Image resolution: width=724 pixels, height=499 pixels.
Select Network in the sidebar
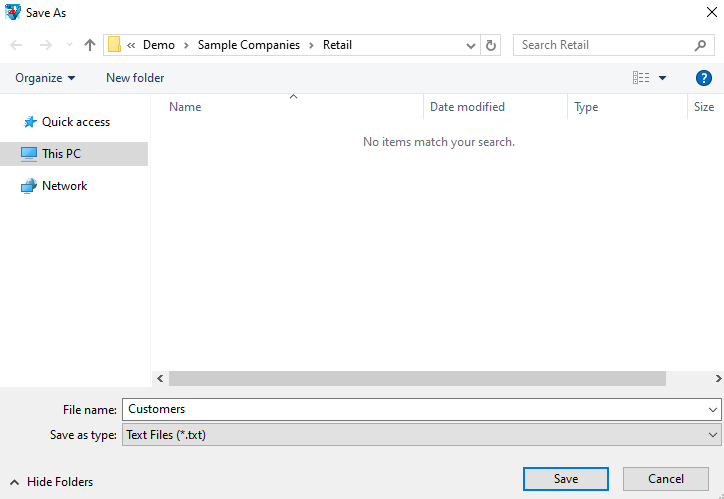coord(64,186)
